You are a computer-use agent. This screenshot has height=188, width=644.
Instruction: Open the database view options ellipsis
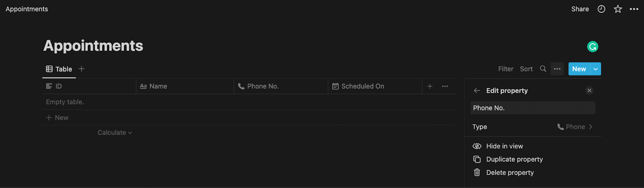point(557,69)
